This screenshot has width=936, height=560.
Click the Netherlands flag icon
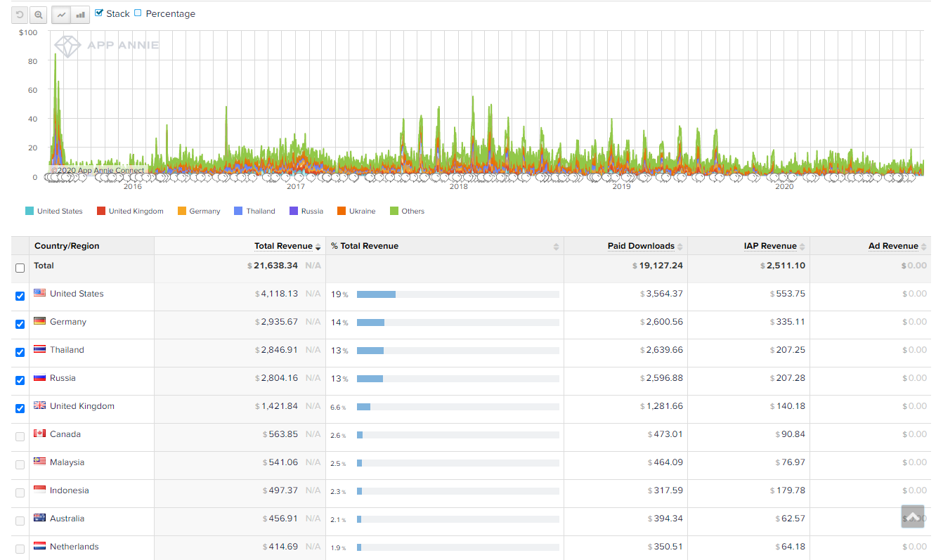40,546
